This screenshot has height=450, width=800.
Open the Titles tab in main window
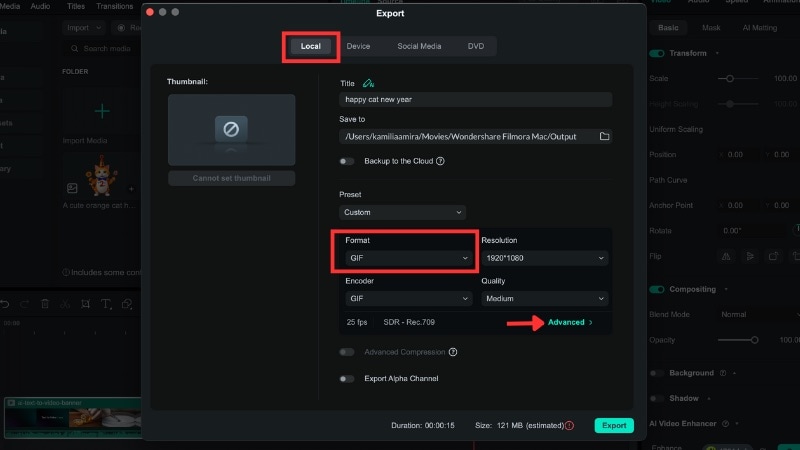(76, 6)
